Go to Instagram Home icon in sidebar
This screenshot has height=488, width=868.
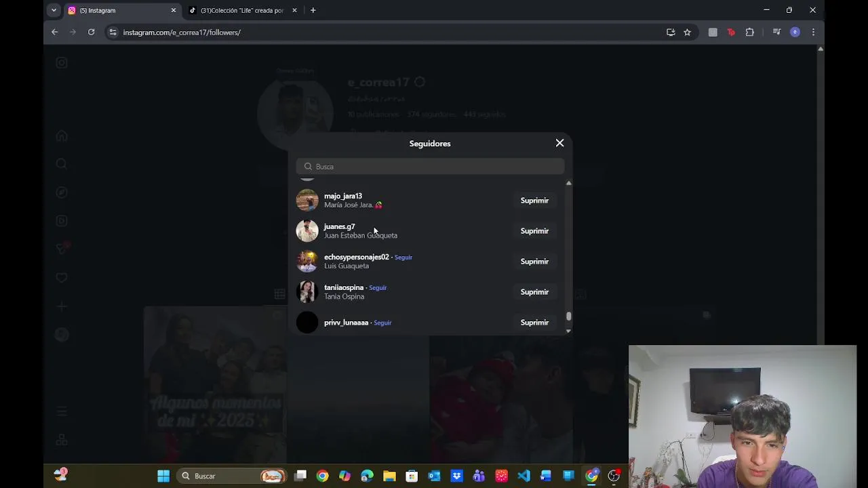click(62, 136)
